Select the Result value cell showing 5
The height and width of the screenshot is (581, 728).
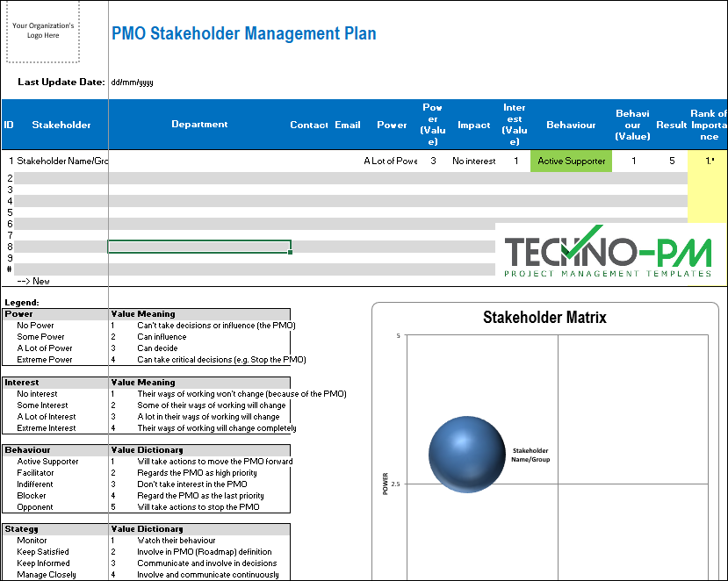tap(671, 161)
